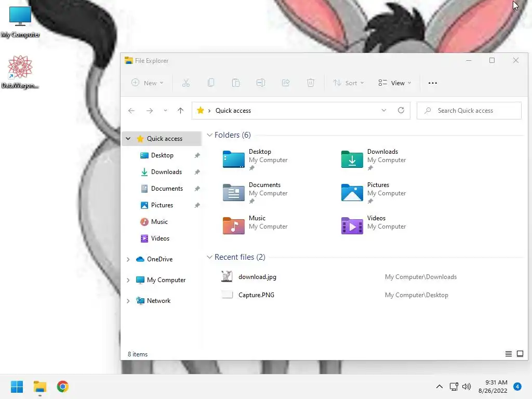Viewport: 532px width, 399px height.
Task: Open the See more (three dots) menu
Action: 433,83
